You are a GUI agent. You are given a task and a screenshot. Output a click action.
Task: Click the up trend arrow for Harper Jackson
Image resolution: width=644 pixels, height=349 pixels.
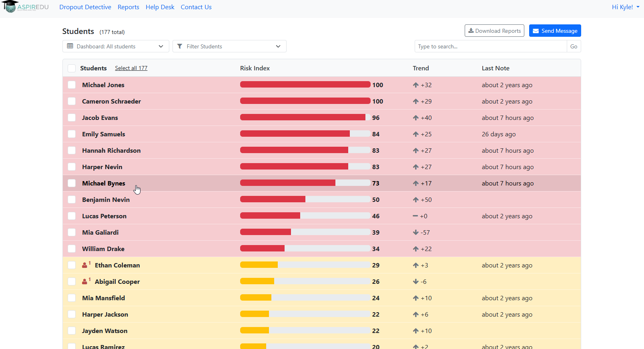pyautogui.click(x=416, y=314)
